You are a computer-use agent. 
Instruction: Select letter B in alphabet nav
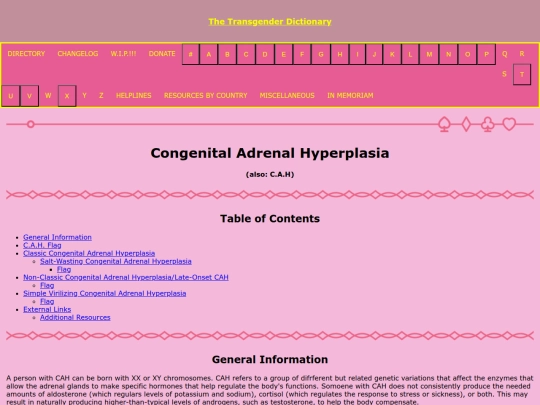point(227,54)
